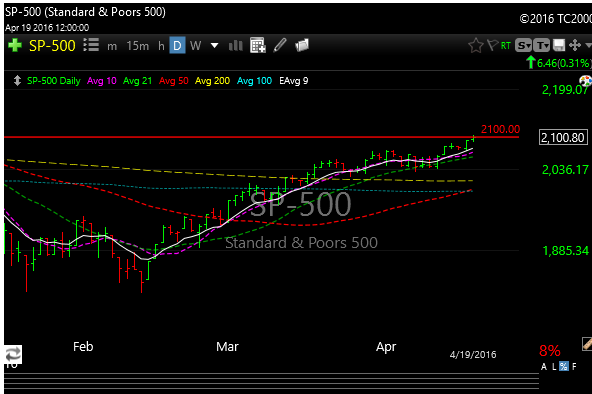Screen dimensions: 592x394
Task: Click the 4/19/2016 date label
Action: pos(473,355)
